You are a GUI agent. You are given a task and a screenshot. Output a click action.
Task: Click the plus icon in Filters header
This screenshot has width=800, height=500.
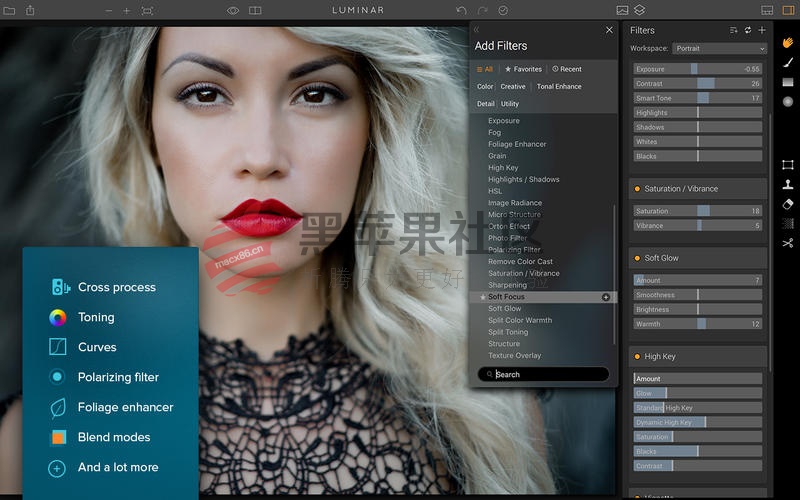762,30
